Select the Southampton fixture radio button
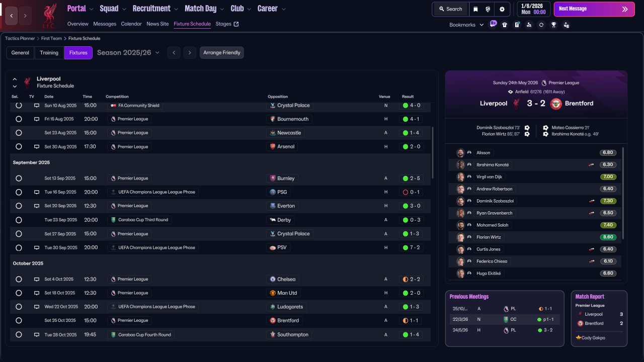This screenshot has height=362, width=644. point(19,334)
